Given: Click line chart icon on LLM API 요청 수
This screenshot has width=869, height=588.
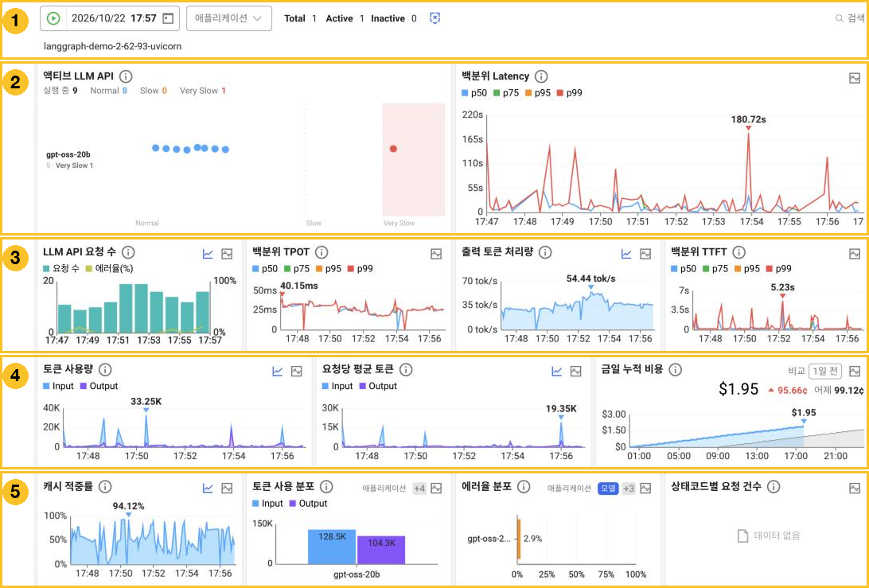Looking at the screenshot, I should pyautogui.click(x=208, y=254).
